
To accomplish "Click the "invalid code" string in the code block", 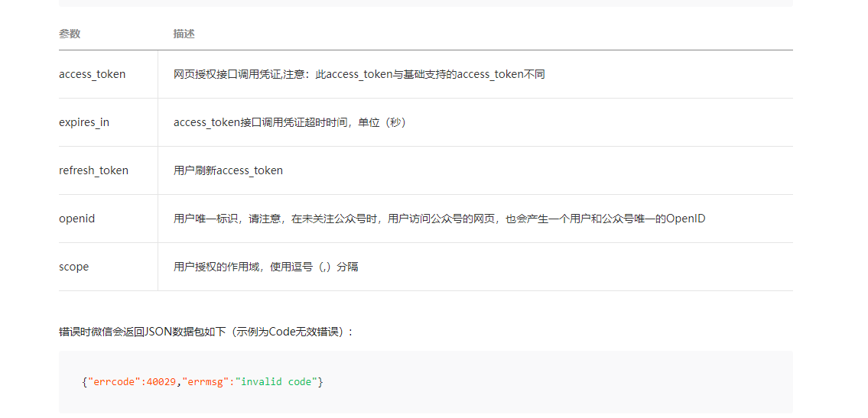I will [275, 381].
